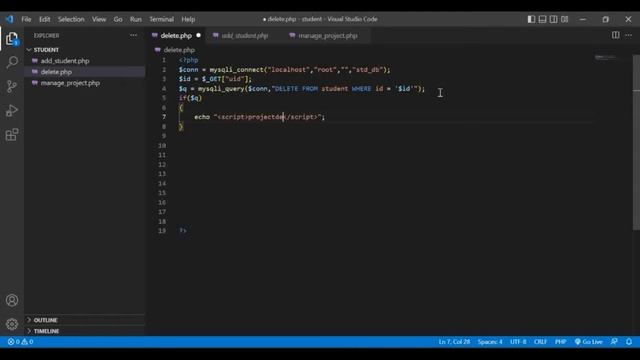Image resolution: width=640 pixels, height=360 pixels.
Task: Open the Accounts menu icon
Action: tap(12, 300)
